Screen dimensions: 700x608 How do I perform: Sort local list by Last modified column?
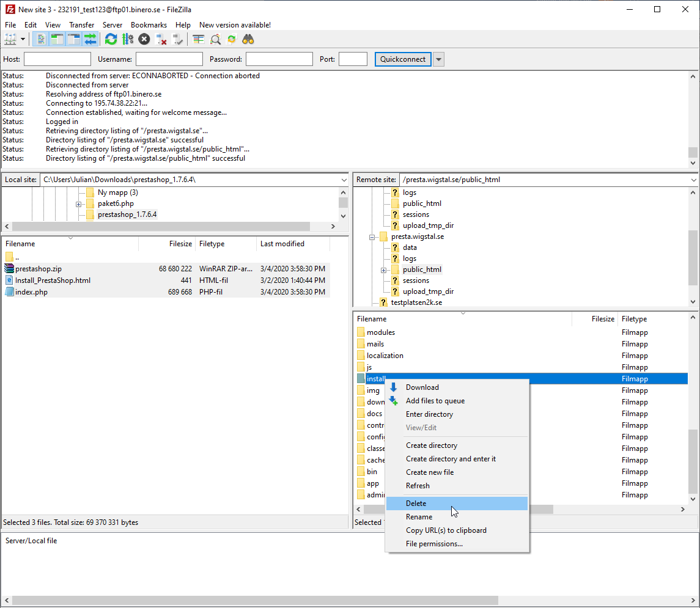tap(293, 244)
